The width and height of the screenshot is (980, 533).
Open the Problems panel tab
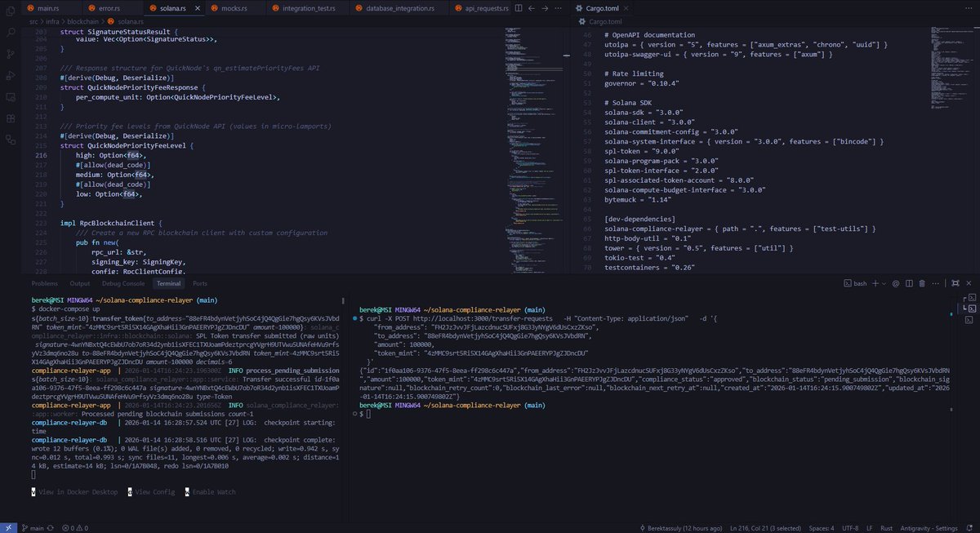[45, 283]
